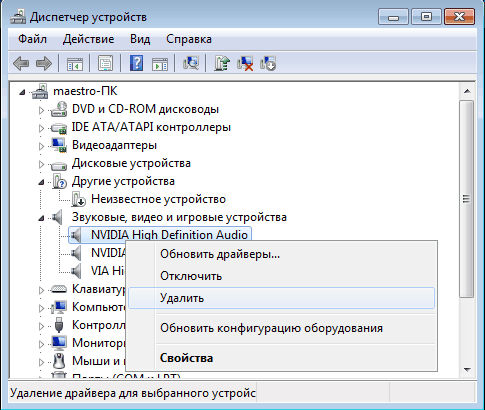Image resolution: width=485 pixels, height=410 pixels.
Task: Choose Отключить in the context menu
Action: coord(281,276)
